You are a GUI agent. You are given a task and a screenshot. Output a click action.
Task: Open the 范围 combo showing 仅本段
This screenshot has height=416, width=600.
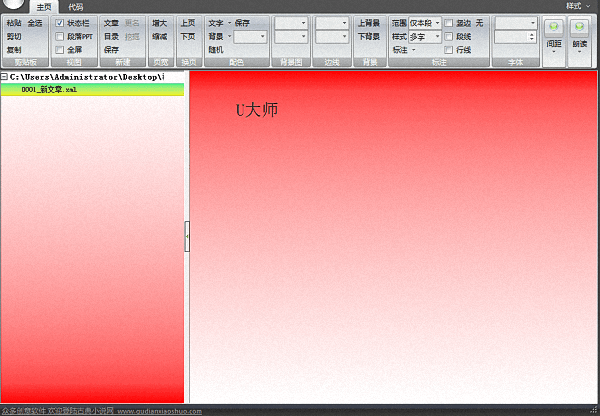click(425, 23)
